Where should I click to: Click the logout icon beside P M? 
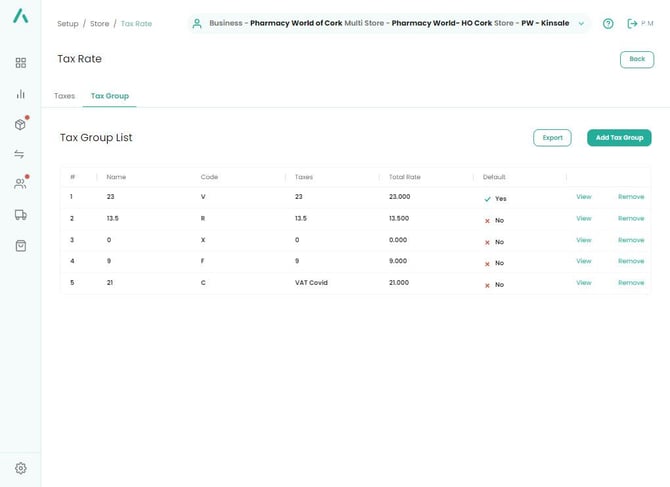click(x=632, y=24)
